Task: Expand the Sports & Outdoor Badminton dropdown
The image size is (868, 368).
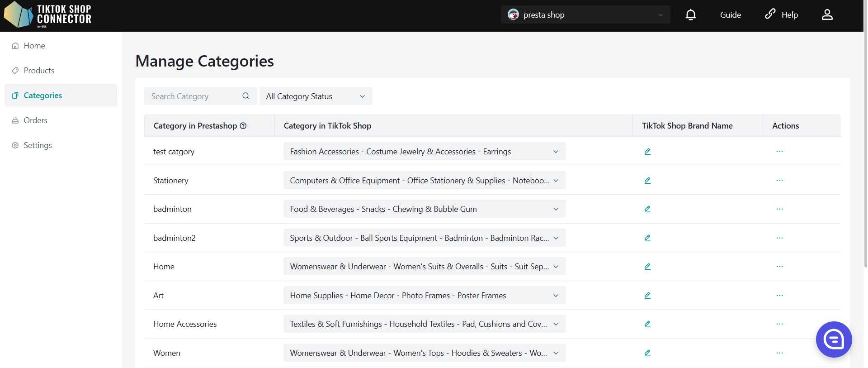Action: (x=425, y=238)
